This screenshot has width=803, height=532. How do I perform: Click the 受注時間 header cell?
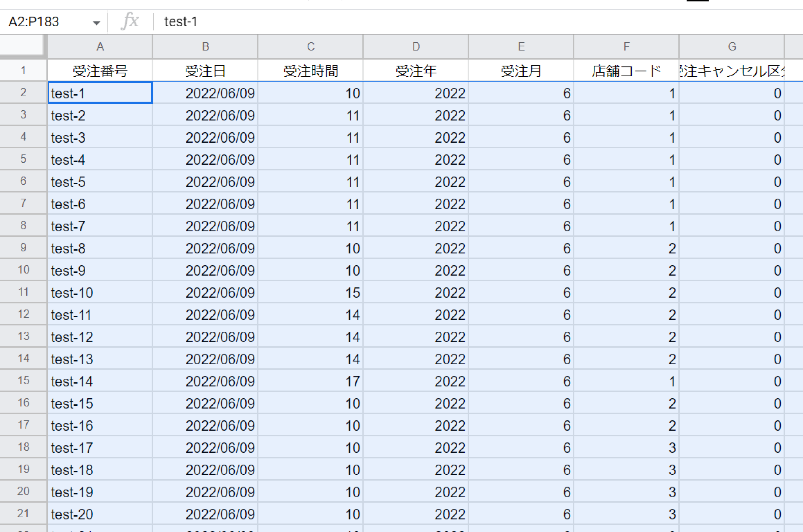310,71
